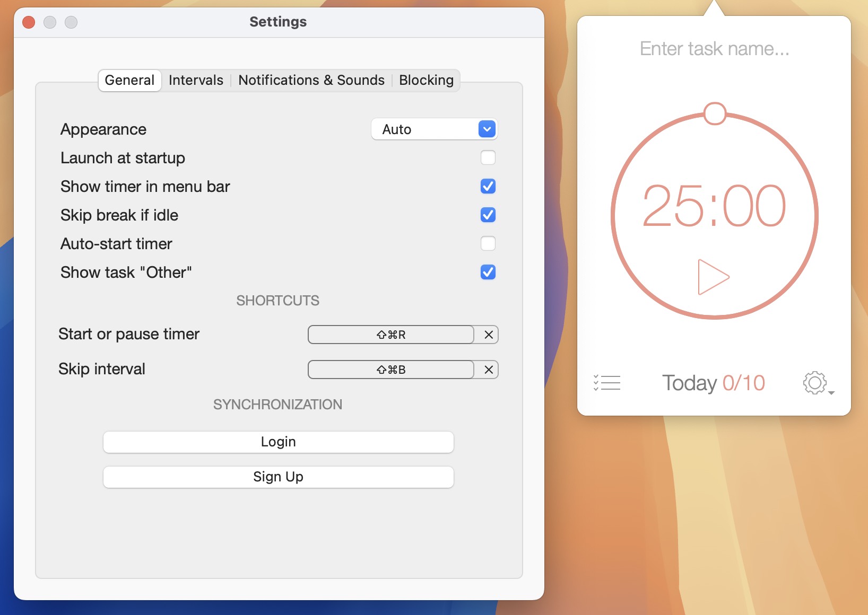Clear the Skip interval shortcut
This screenshot has width=868, height=615.
(488, 370)
